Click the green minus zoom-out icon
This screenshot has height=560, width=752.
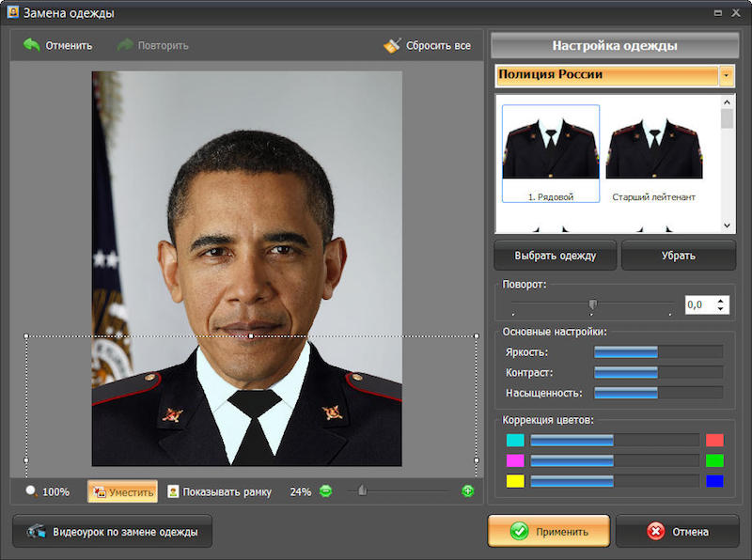pos(325,491)
